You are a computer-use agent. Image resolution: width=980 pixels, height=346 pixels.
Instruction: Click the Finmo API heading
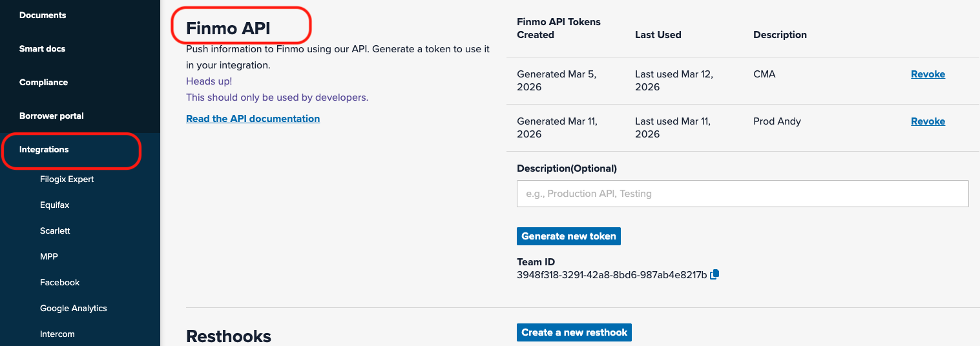[x=228, y=28]
